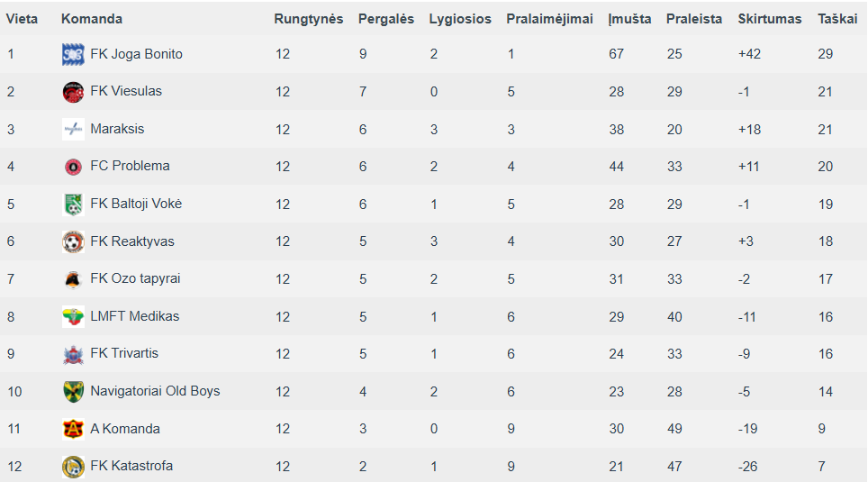
Task: Open the Navigatoriai Old Boys team link
Action: coord(155,391)
